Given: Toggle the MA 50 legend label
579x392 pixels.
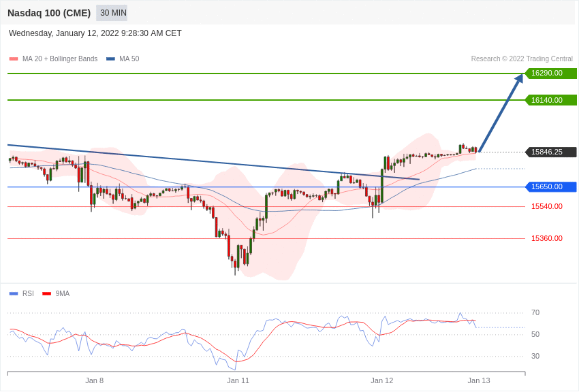Looking at the screenshot, I should tap(129, 59).
